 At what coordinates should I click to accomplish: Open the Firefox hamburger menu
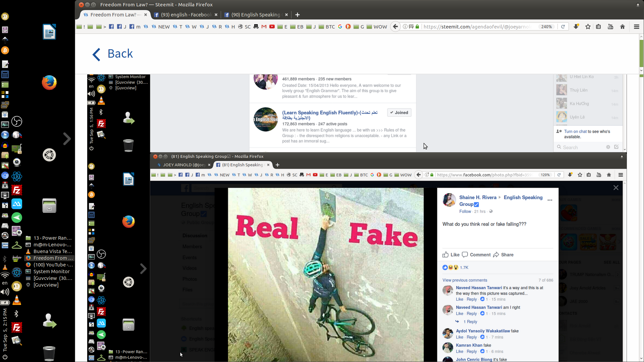point(636,27)
